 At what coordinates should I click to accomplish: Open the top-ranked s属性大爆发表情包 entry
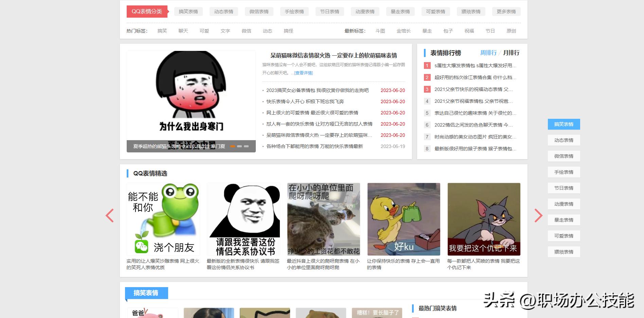click(475, 66)
